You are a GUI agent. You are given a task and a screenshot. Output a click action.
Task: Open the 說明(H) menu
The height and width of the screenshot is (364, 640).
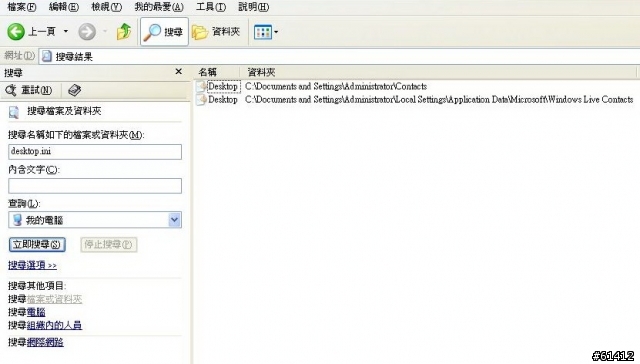tap(253, 7)
